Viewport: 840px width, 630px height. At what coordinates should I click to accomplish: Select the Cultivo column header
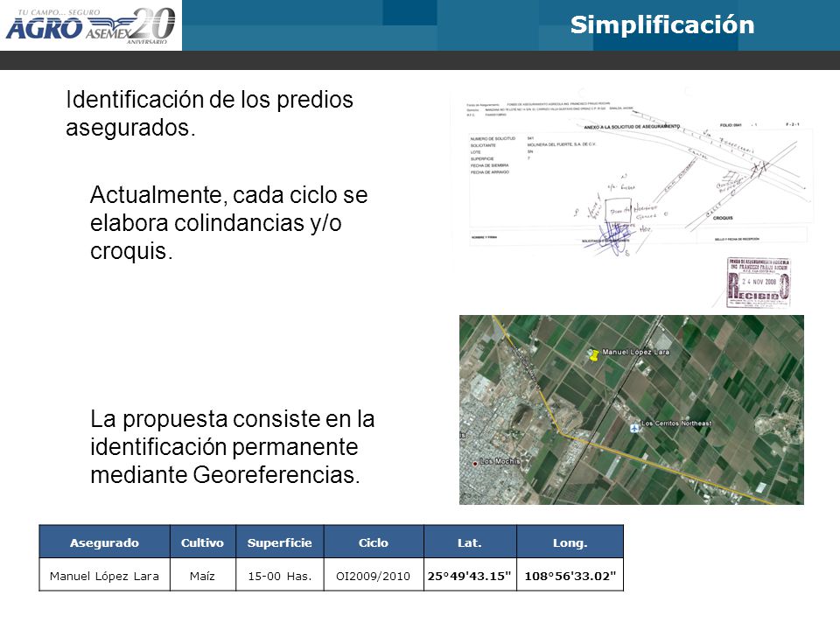(202, 542)
